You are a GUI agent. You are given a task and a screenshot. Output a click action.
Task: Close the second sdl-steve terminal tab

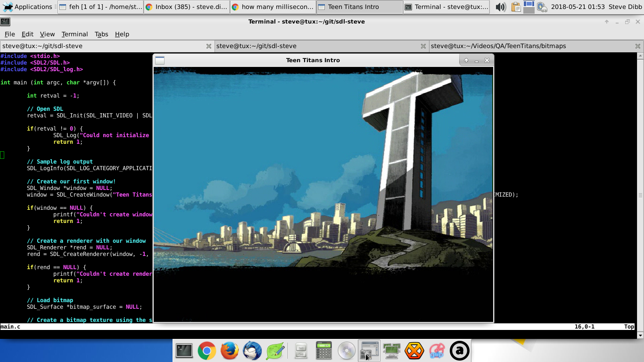pyautogui.click(x=423, y=46)
